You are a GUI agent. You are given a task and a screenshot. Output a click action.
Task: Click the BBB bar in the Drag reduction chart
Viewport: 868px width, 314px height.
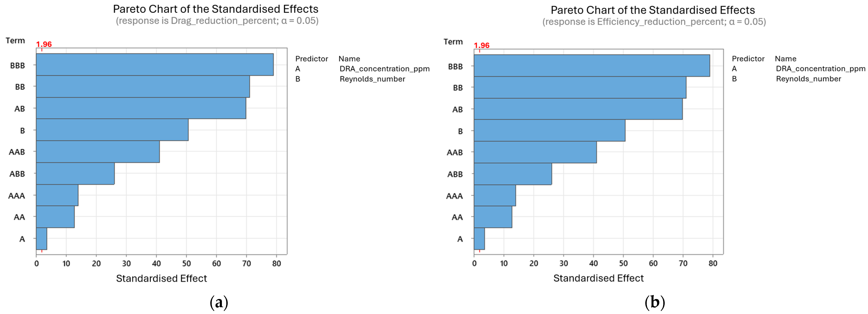155,64
